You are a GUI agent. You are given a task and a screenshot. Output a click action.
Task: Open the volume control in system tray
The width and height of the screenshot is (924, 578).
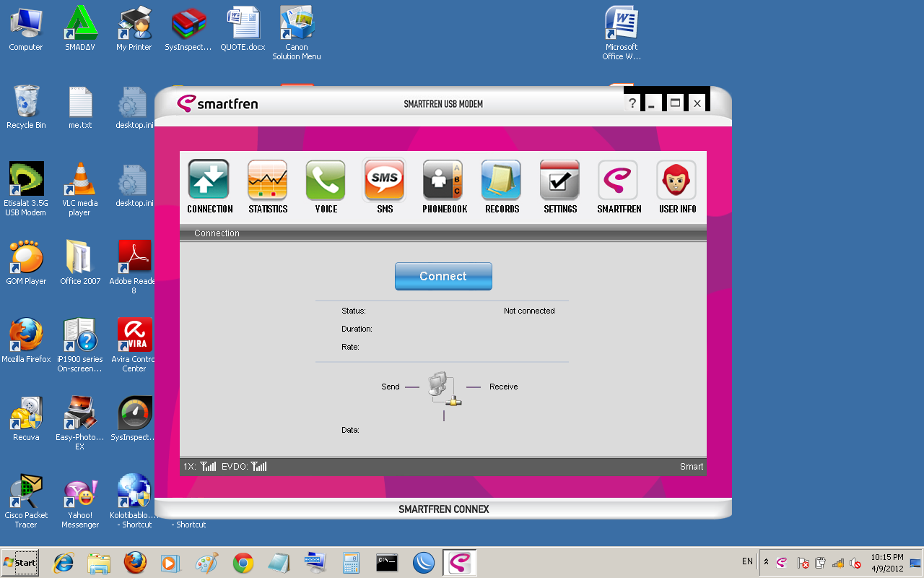[855, 563]
